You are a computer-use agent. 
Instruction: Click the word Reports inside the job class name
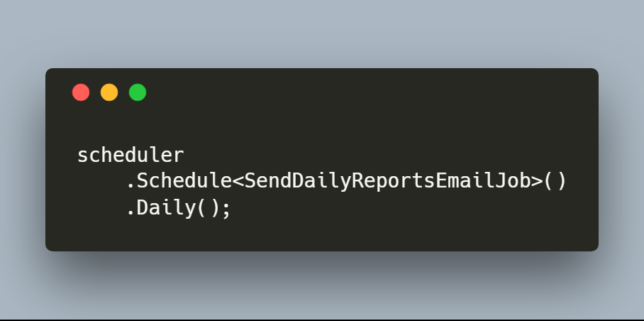point(394,182)
